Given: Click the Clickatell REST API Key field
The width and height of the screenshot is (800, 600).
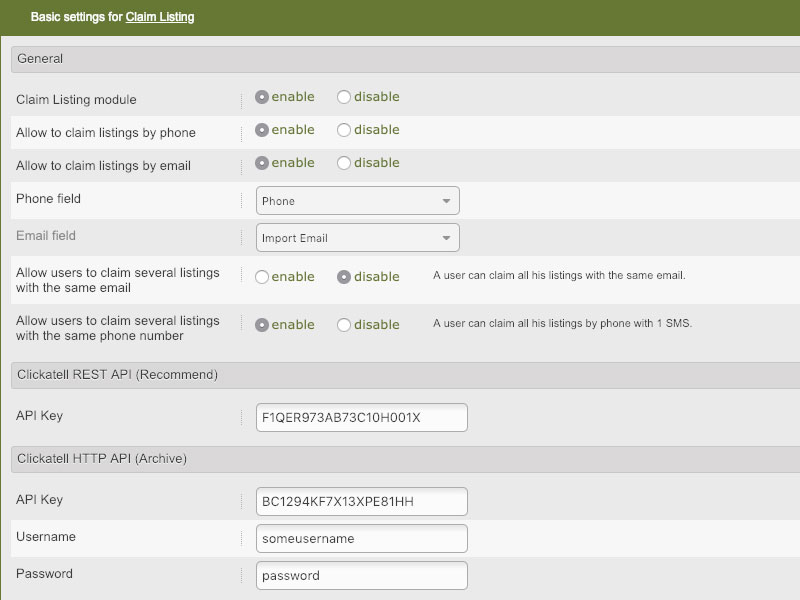Looking at the screenshot, I should (x=361, y=418).
